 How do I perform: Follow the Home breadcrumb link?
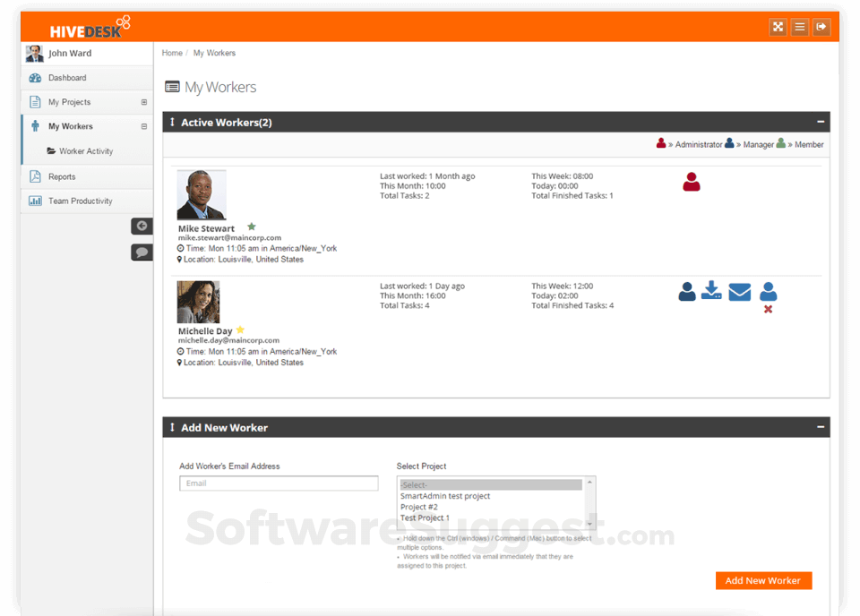click(172, 53)
